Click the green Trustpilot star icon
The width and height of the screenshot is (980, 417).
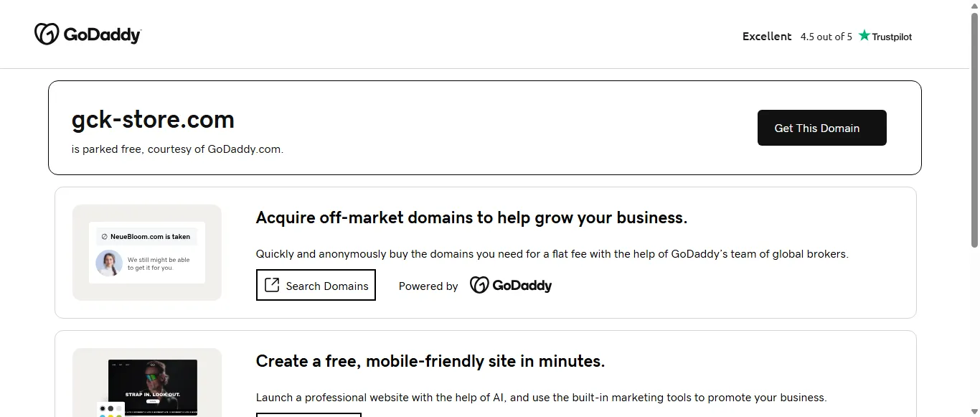[x=864, y=35]
